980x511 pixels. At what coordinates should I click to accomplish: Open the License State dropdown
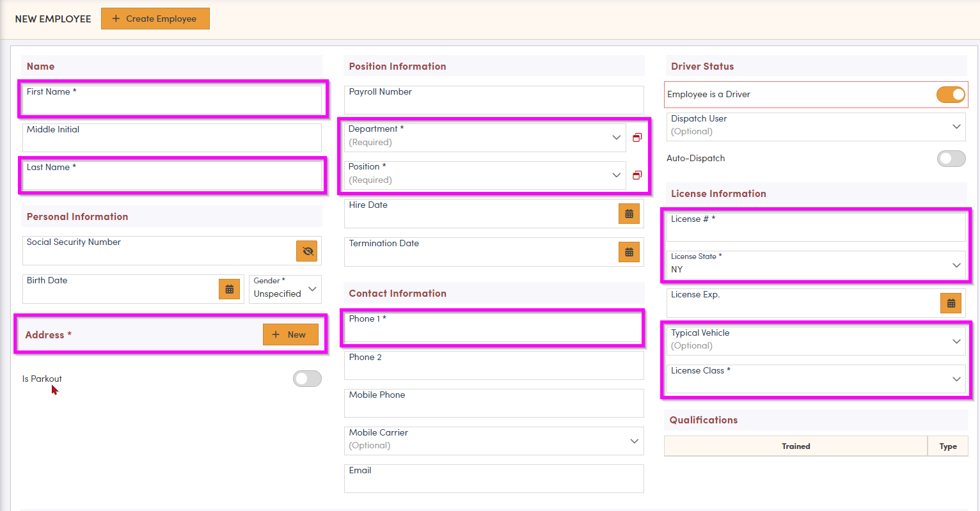click(x=956, y=265)
